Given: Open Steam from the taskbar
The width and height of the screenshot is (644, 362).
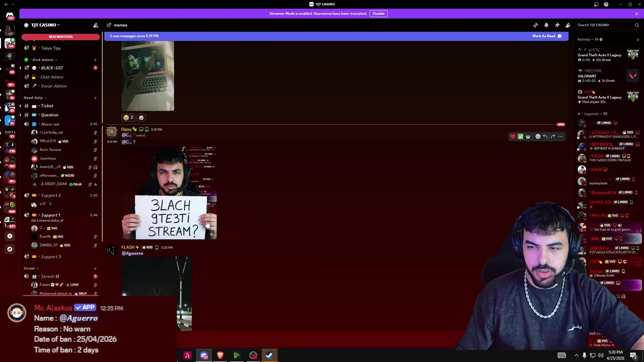Looking at the screenshot, I should click(x=269, y=355).
